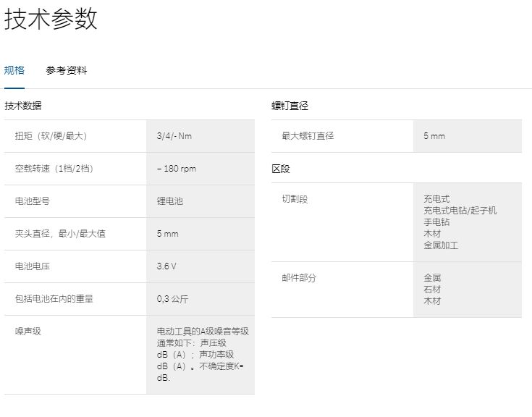Screen dimensions: 532x417
Task: Select the 充电式电钻/起子机 entry
Action: [460, 211]
